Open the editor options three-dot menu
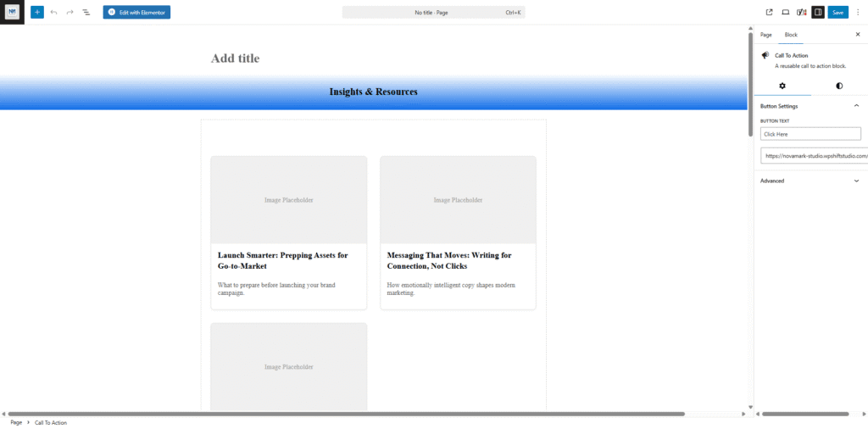 pyautogui.click(x=858, y=13)
